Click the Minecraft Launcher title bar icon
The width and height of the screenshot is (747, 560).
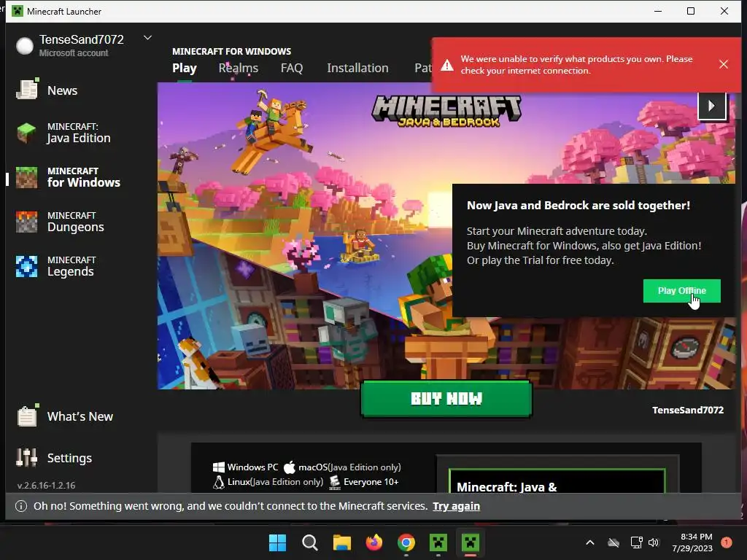[18, 11]
